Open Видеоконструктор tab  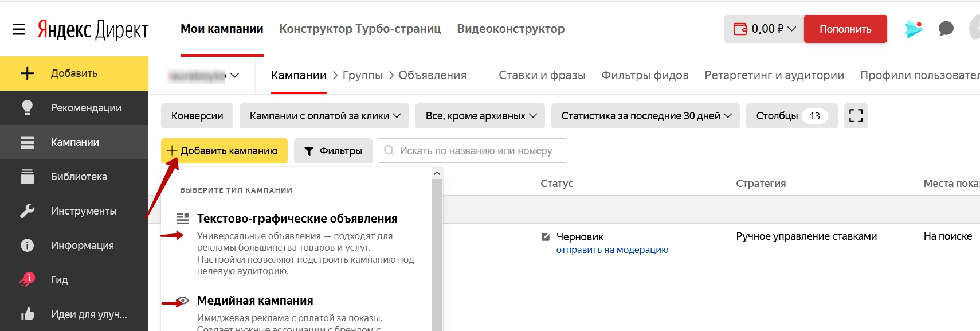[x=511, y=29]
